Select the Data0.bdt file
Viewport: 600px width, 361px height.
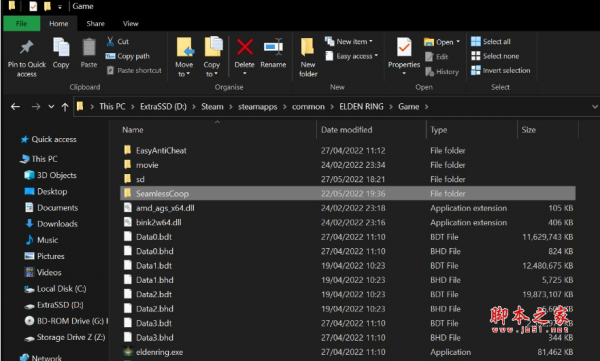(x=347, y=237)
